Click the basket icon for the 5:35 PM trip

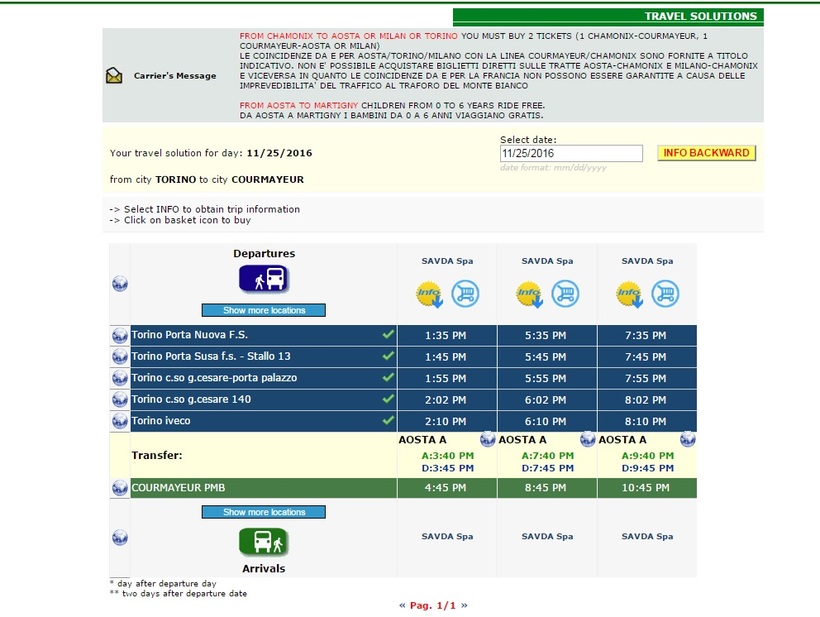(565, 293)
